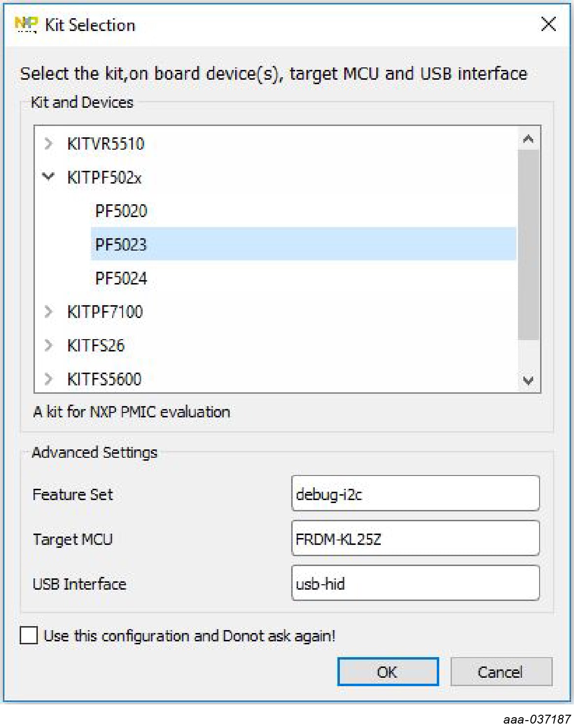
Task: Select the PF5023 device
Action: click(121, 245)
